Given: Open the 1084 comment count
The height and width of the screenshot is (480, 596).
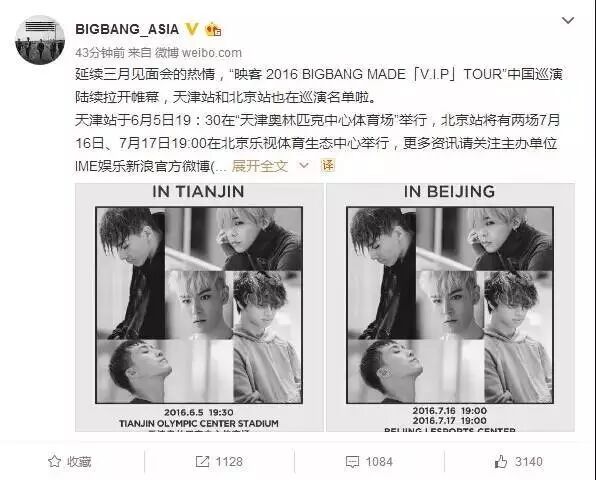Looking at the screenshot, I should (x=379, y=462).
